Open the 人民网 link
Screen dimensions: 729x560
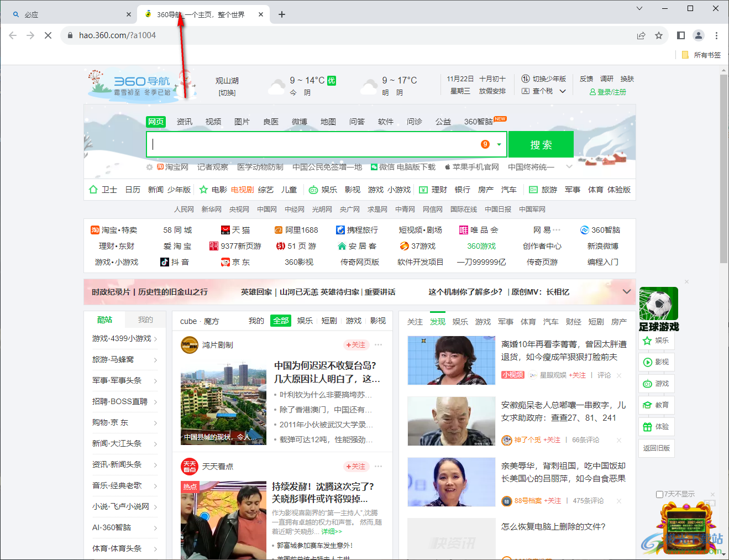pos(184,210)
